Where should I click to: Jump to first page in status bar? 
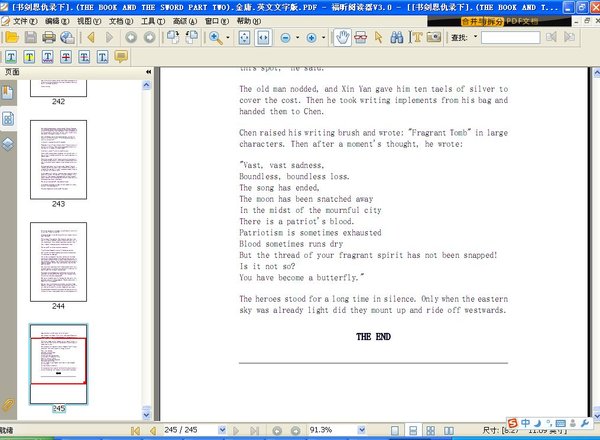pyautogui.click(x=135, y=431)
